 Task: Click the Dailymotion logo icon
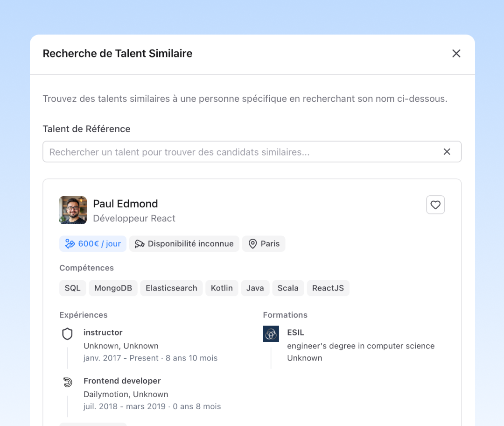(68, 383)
